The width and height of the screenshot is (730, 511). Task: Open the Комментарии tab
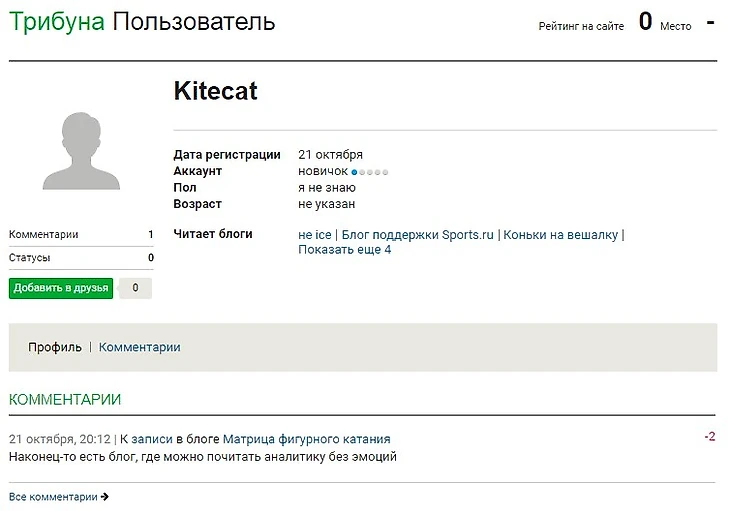coord(139,347)
